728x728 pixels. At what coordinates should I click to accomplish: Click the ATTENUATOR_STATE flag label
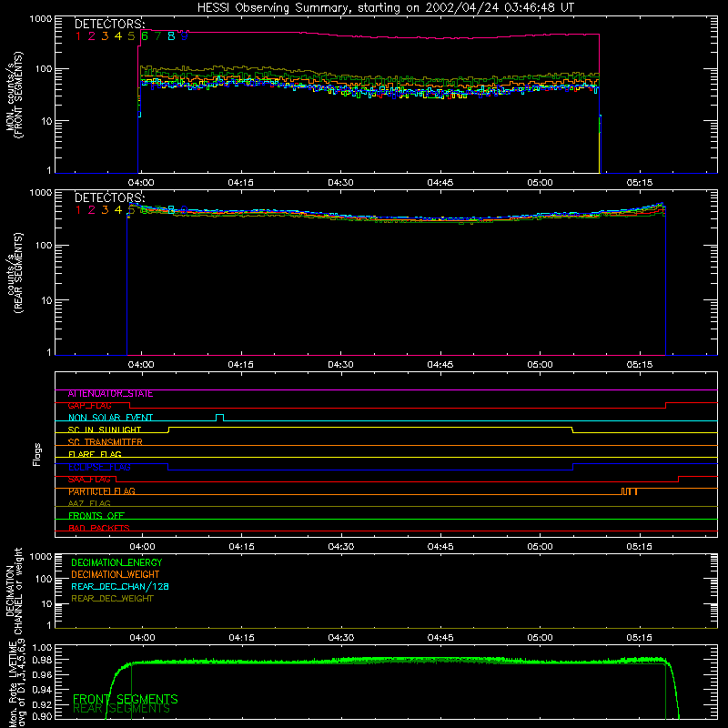point(110,394)
